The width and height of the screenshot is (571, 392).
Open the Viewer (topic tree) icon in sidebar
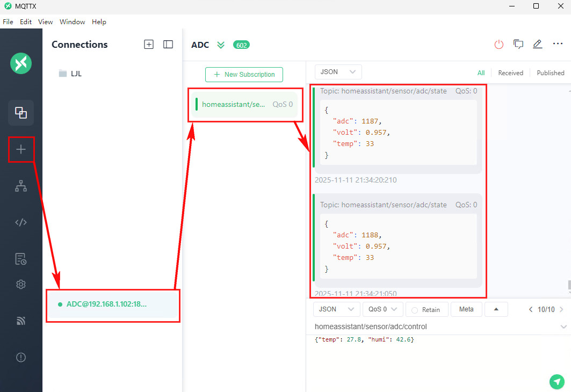(x=21, y=186)
